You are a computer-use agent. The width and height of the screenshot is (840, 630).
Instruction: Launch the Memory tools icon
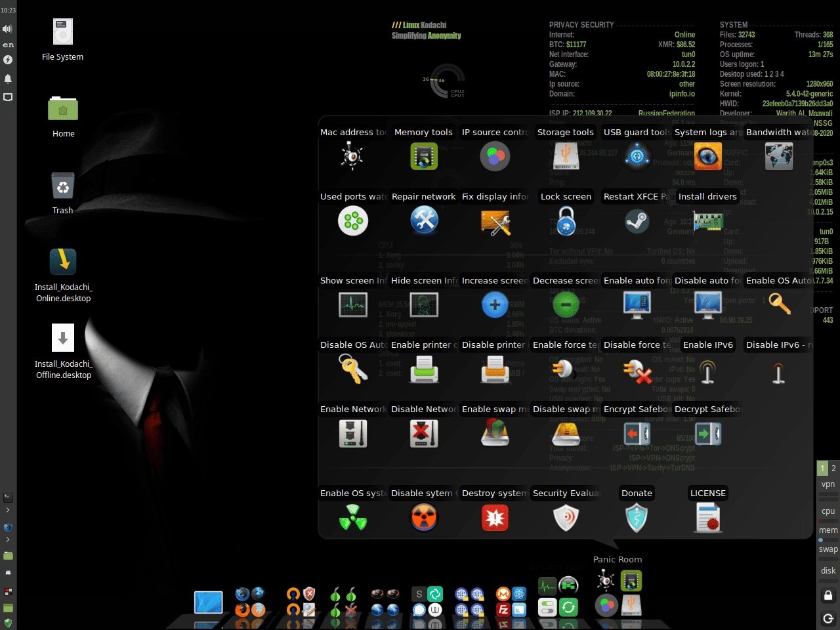click(424, 156)
